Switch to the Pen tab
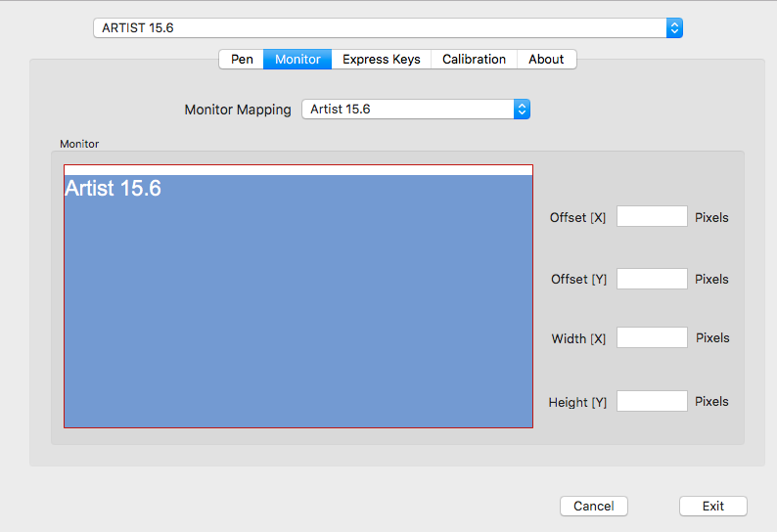Viewport: 777px width, 532px height. click(242, 60)
